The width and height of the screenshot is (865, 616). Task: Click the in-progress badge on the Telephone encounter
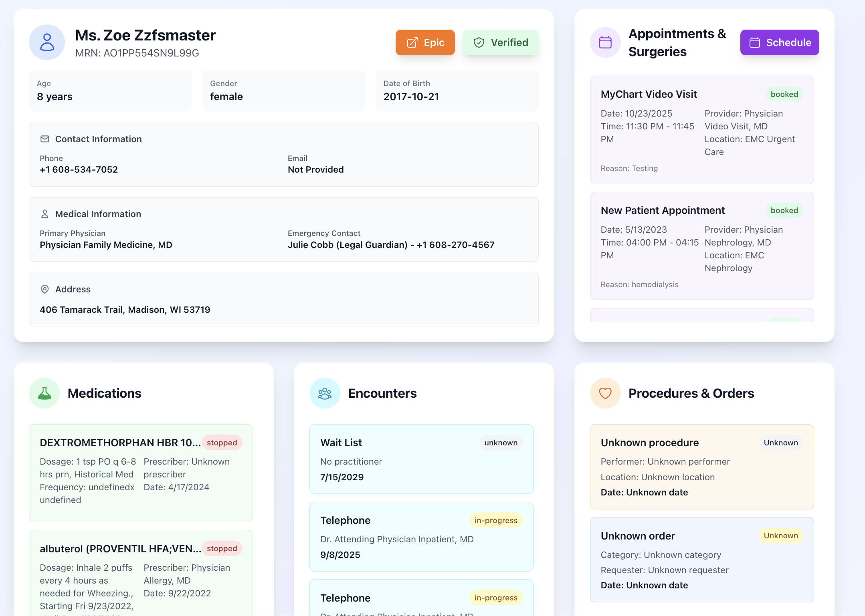(495, 520)
